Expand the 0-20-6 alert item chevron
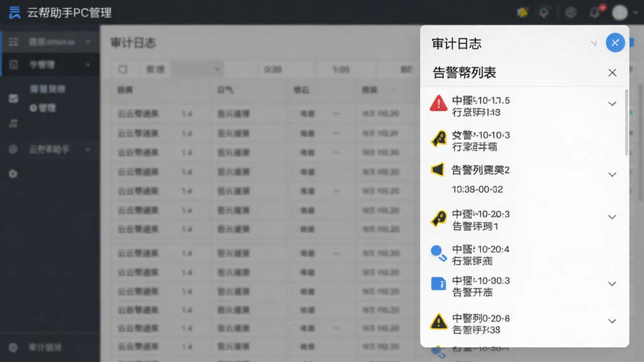 point(613,321)
